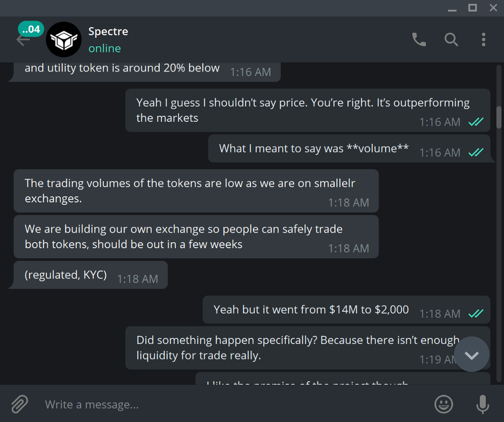
Task: Open Spectre chat info from the name
Action: [108, 31]
